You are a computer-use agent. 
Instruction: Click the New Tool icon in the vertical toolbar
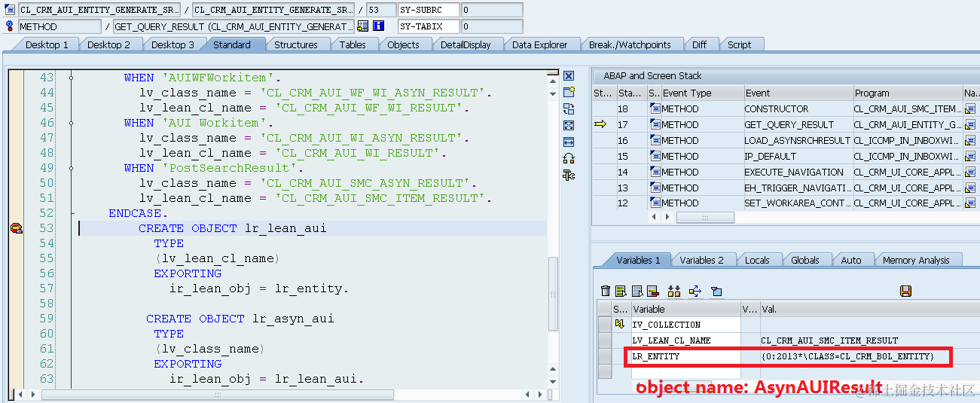click(x=569, y=92)
